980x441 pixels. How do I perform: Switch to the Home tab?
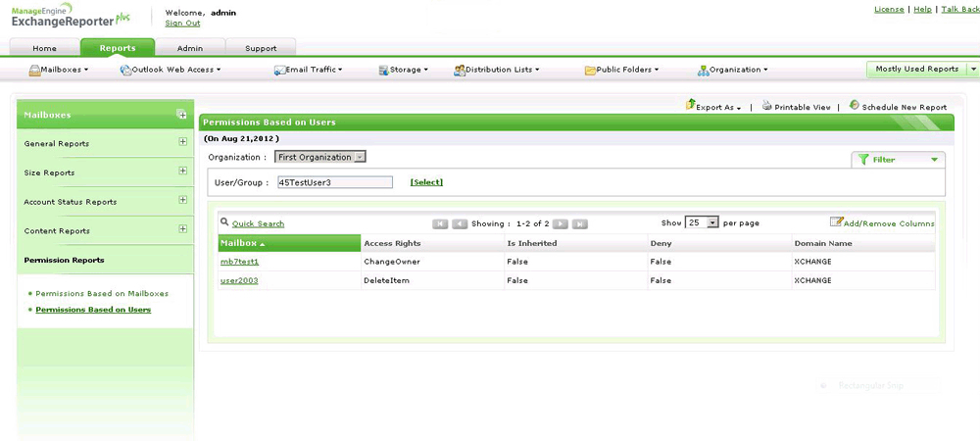coord(44,48)
